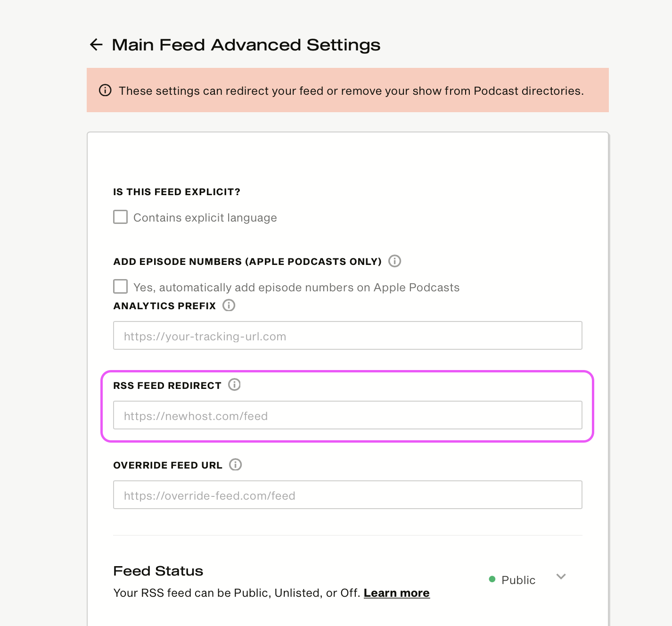Click the redirect warning banner text
This screenshot has width=672, height=626.
(351, 91)
